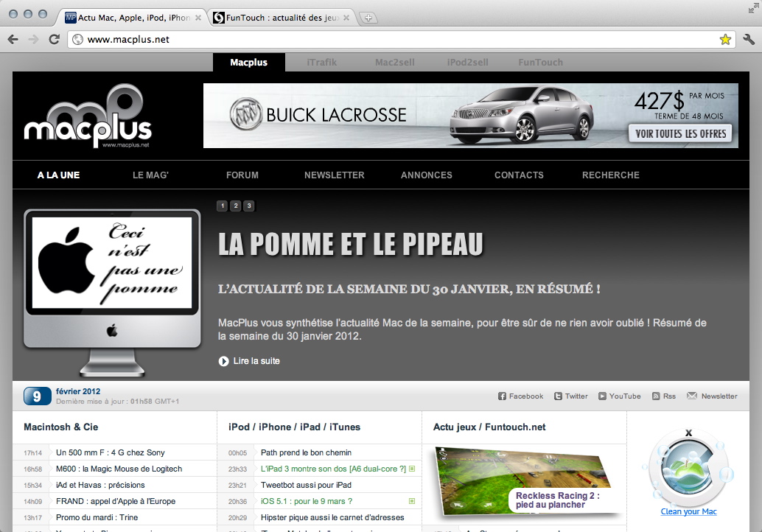The image size is (762, 532).
Task: Click the Rss feed icon
Action: coord(656,396)
